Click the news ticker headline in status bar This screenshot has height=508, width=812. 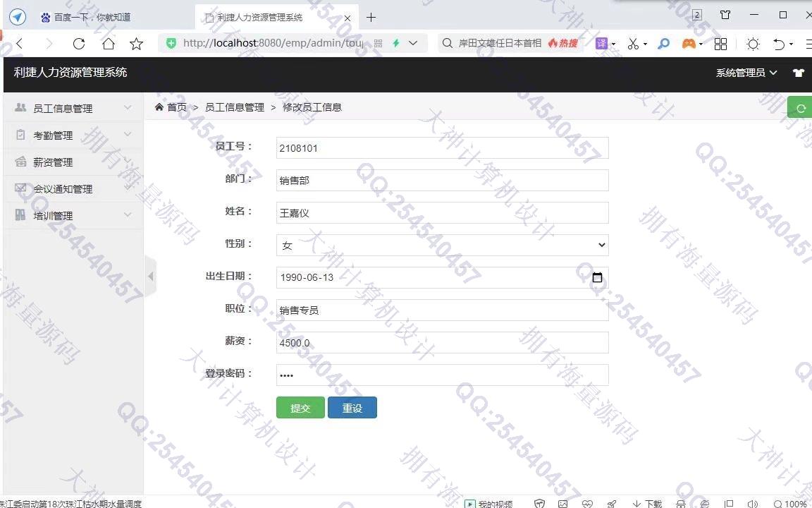(71, 503)
